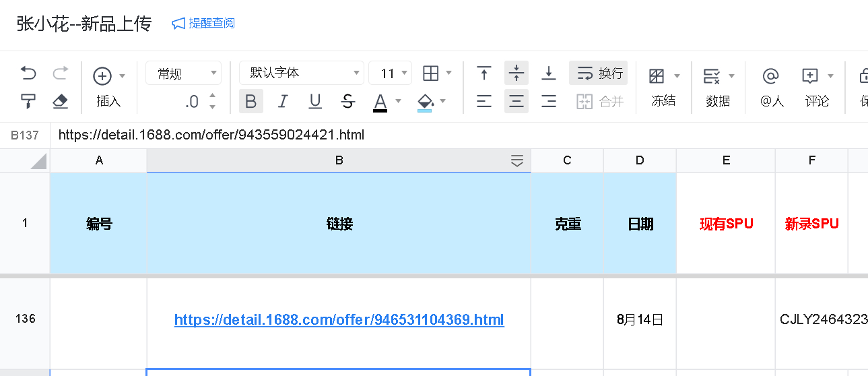The image size is (868, 376).
Task: Click the fill color bucket swatch
Action: (x=425, y=102)
